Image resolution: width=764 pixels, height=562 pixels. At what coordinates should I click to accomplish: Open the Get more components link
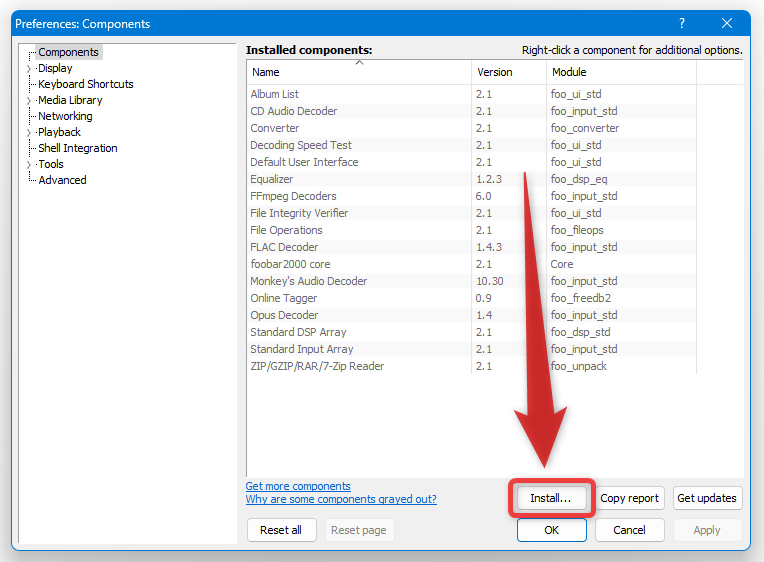(298, 486)
